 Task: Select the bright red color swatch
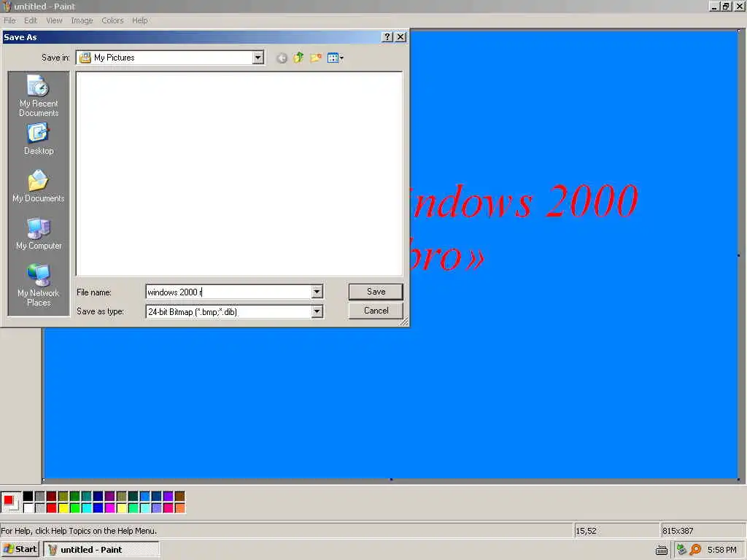pos(52,508)
